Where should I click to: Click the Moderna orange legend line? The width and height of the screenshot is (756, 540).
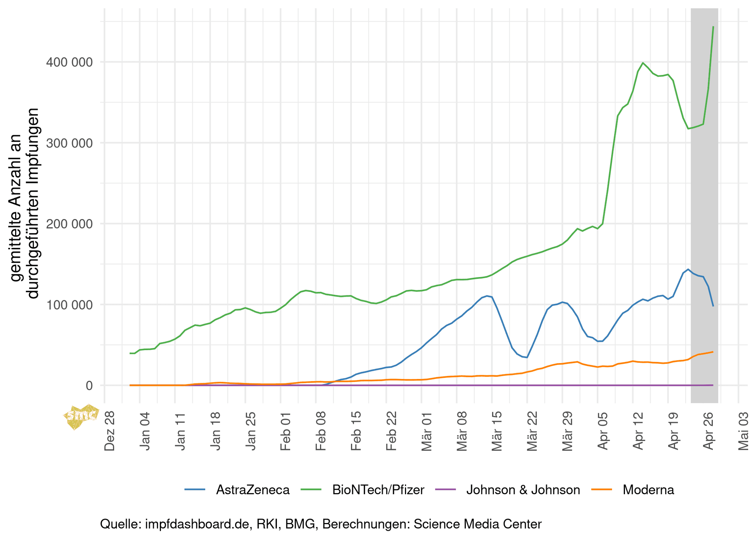(x=602, y=490)
